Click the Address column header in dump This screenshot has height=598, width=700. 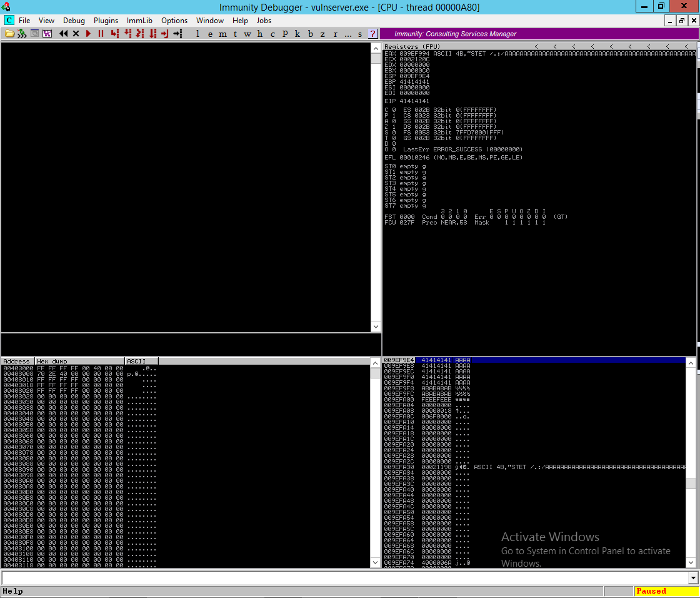tap(18, 361)
